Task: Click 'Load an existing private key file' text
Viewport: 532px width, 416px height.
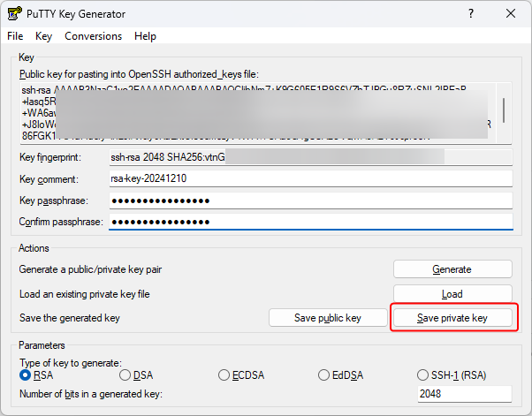Action: coord(85,294)
